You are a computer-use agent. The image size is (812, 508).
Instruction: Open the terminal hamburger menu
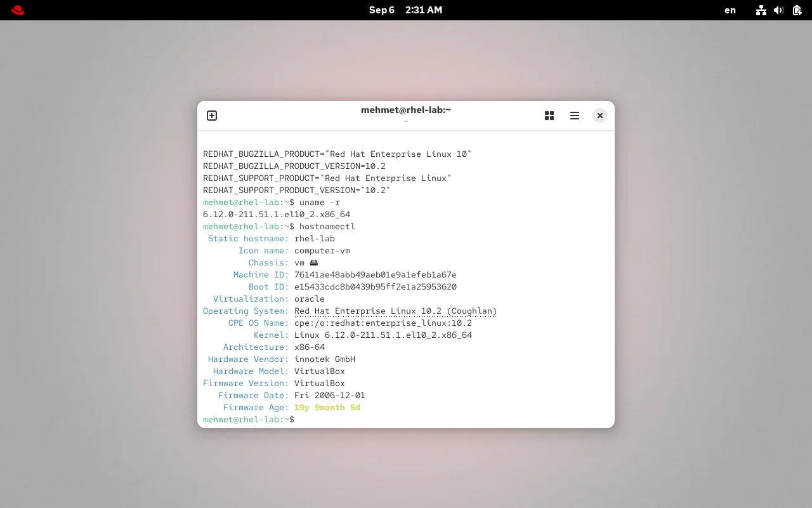(575, 116)
